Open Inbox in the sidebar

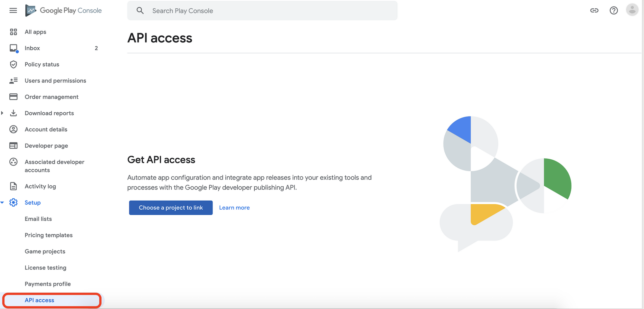coord(32,48)
